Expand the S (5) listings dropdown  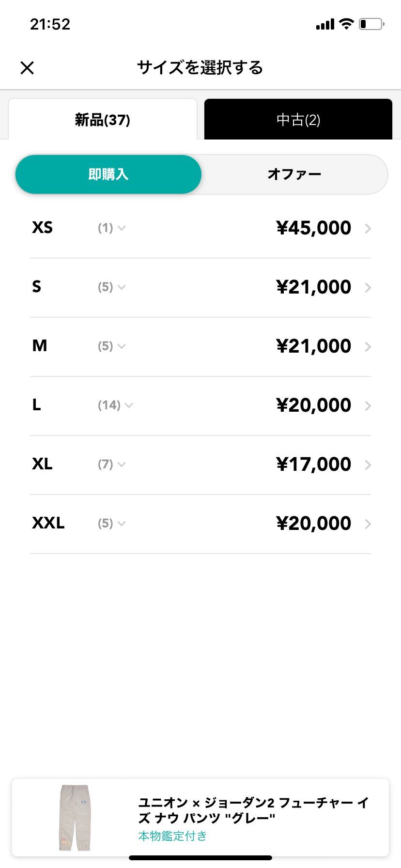coord(112,287)
